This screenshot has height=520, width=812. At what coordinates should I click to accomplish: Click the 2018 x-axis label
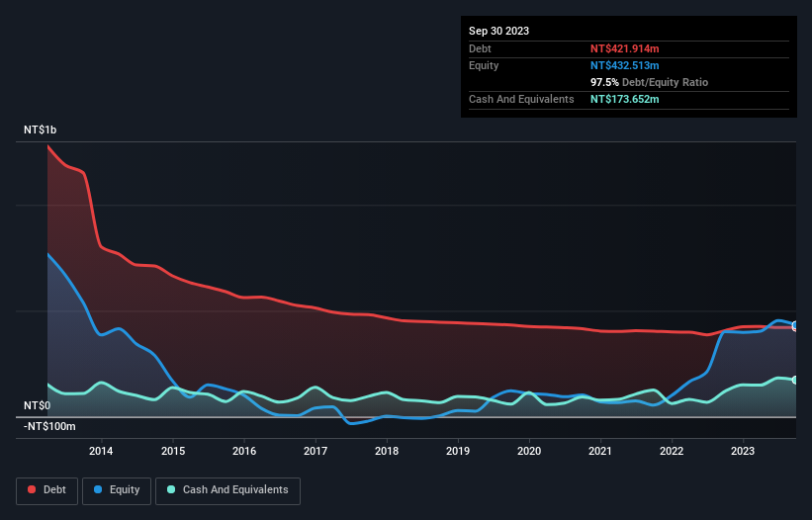pos(387,451)
